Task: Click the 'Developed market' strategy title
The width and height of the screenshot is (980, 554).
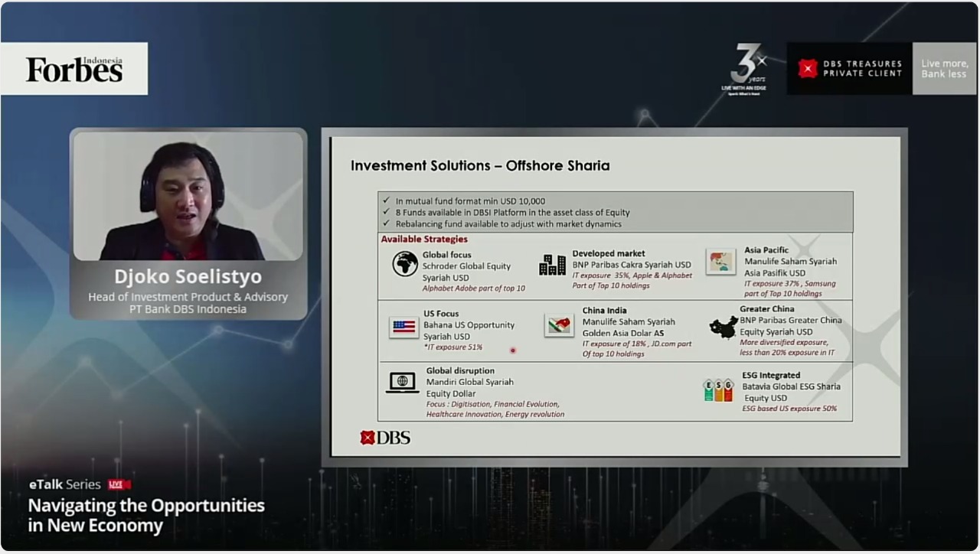Action: click(x=609, y=253)
